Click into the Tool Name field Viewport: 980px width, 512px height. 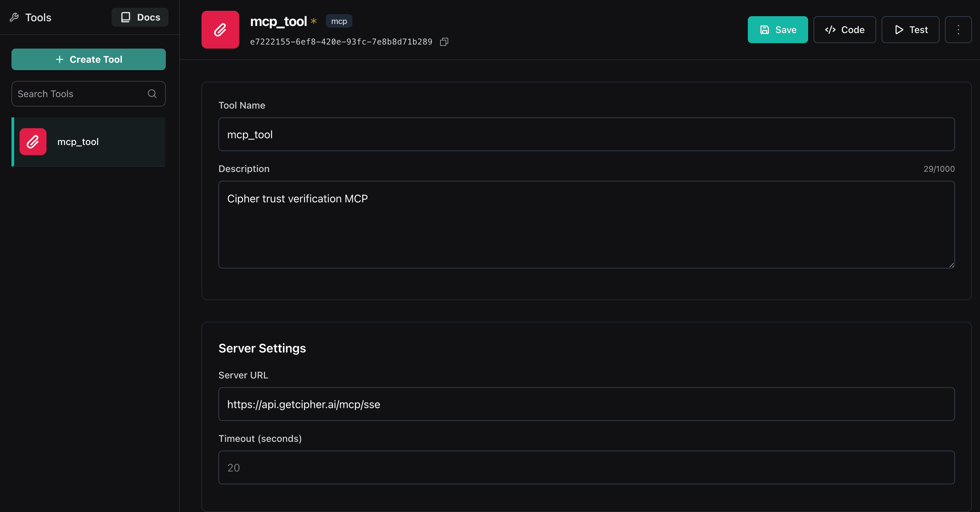pyautogui.click(x=586, y=134)
